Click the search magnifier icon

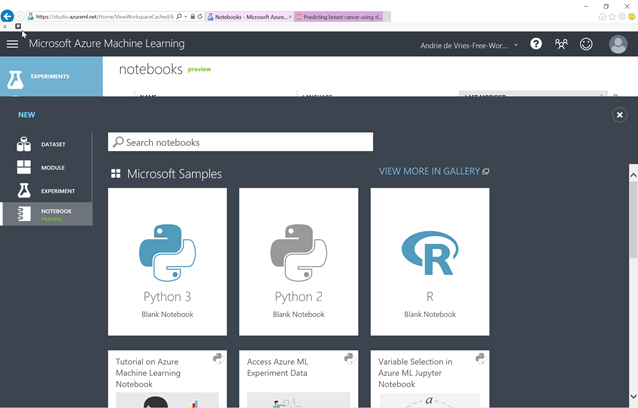coord(118,142)
